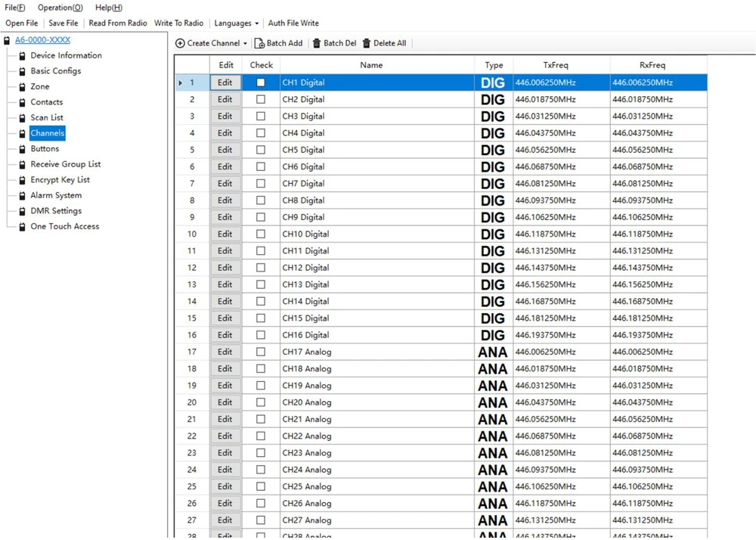Tick the checkbox for CH24 Analog

tap(261, 470)
